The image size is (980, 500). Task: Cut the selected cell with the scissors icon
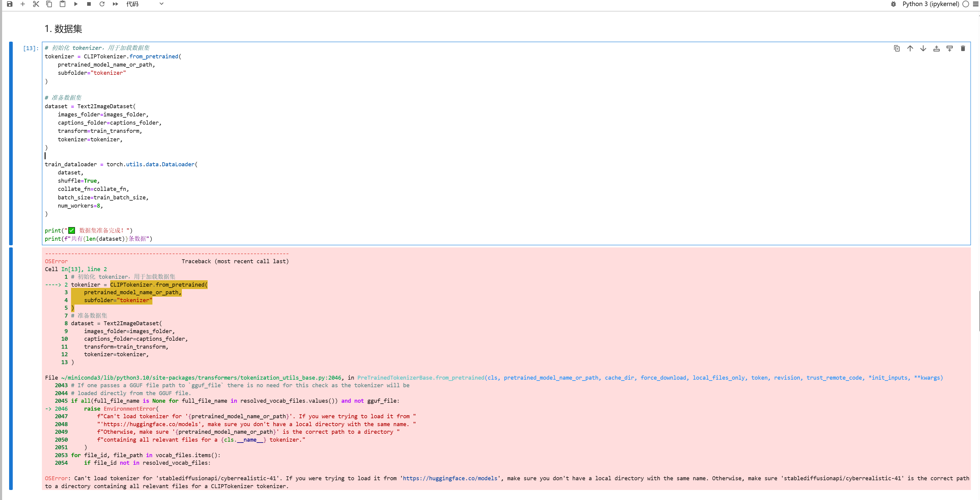[x=36, y=4]
